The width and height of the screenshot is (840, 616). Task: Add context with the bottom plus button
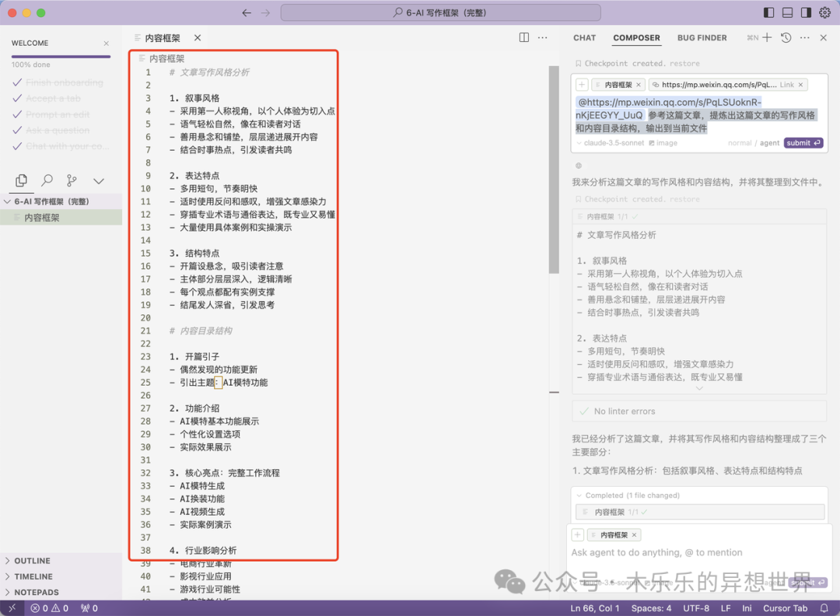[x=577, y=534]
